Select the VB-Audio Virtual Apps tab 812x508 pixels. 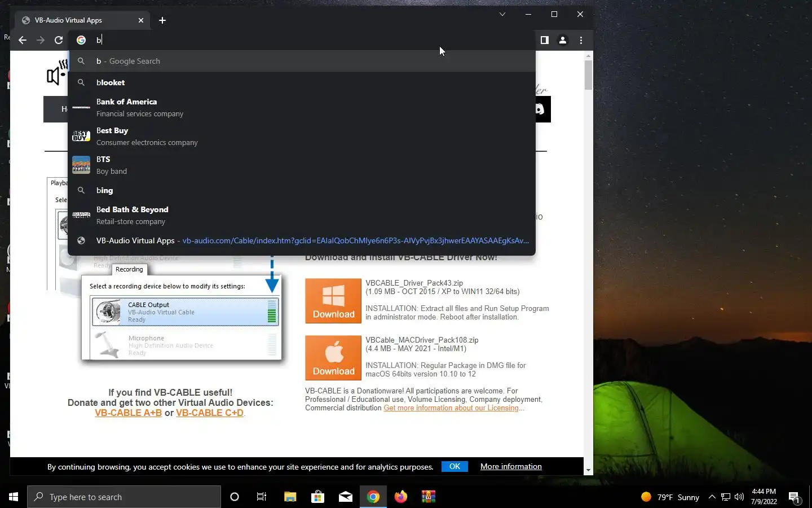click(82, 20)
